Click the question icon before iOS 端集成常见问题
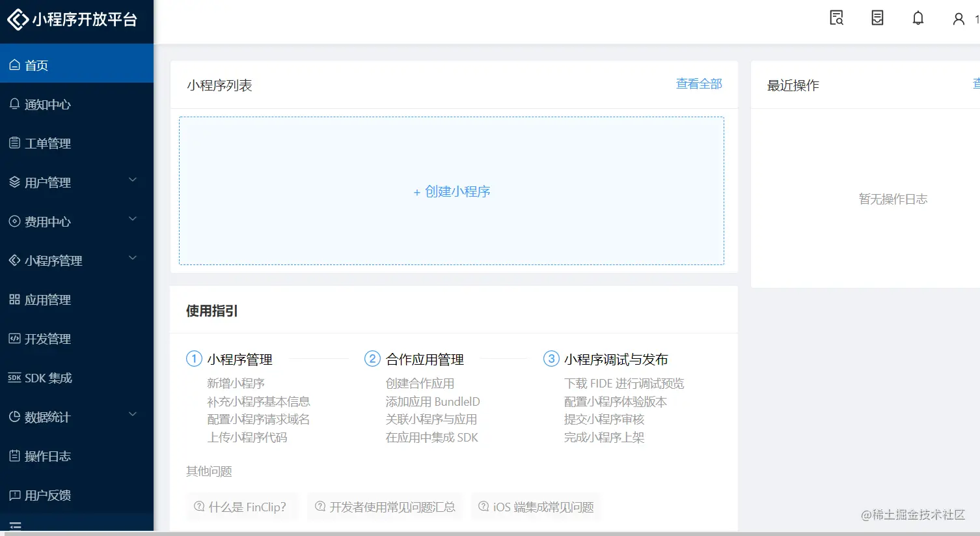 coord(483,506)
